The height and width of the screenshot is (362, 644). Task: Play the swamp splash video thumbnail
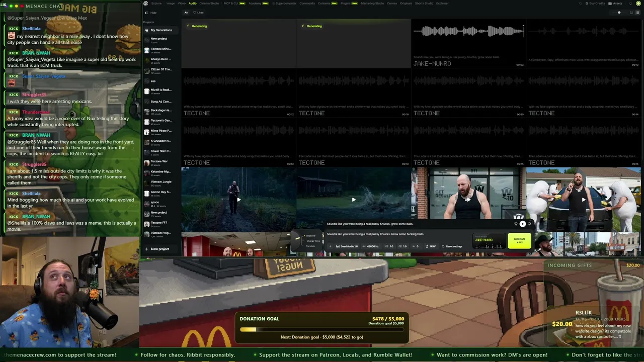point(354,199)
